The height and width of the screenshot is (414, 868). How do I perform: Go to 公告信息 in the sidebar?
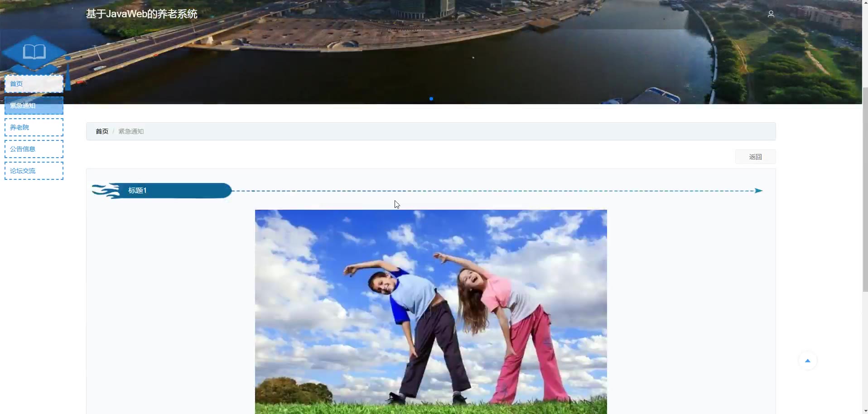[x=34, y=149]
